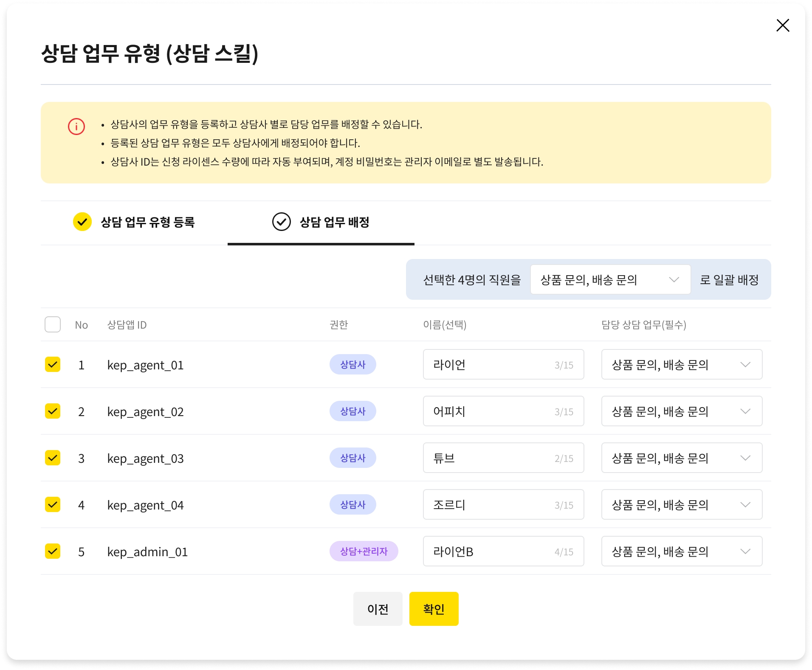Expand 담당 상담 업무 dropdown for kep_agent_02
The height and width of the screenshot is (670, 812).
tap(681, 411)
